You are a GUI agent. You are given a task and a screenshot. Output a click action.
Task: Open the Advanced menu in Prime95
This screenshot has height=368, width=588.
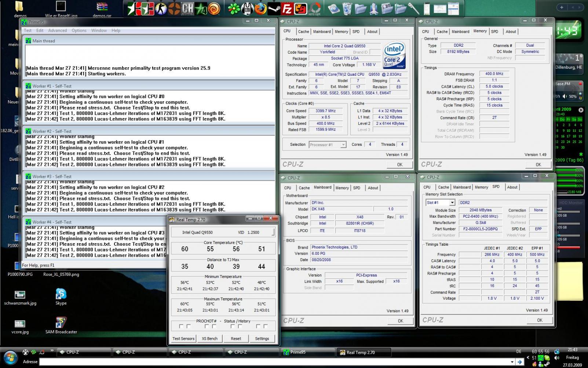pos(58,30)
